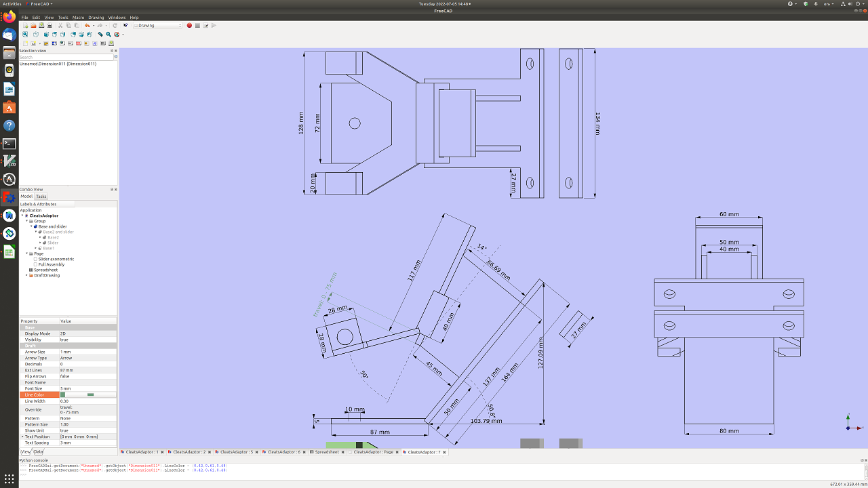Click the Insert new drawing page icon

point(25,43)
